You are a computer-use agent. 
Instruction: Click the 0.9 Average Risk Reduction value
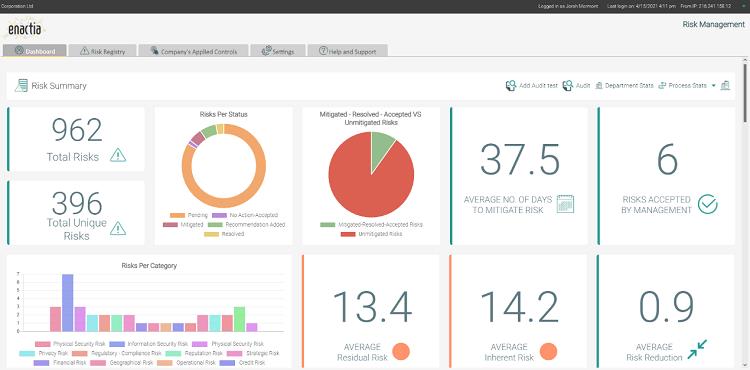667,307
